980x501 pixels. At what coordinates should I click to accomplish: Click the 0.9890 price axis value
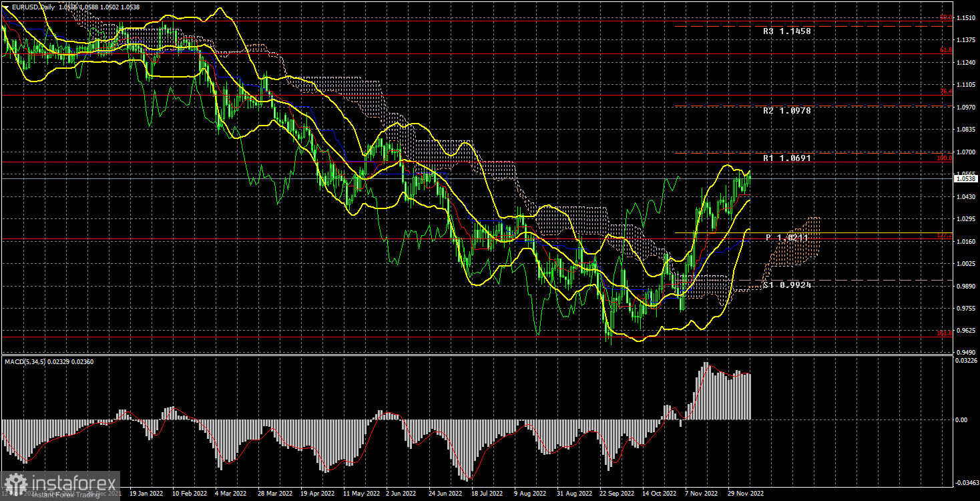point(966,286)
